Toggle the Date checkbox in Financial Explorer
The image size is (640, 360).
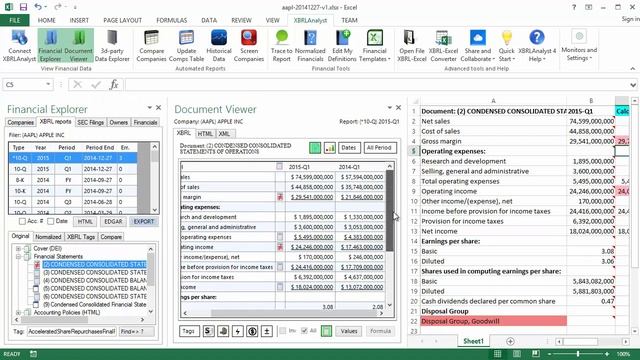pos(51,221)
